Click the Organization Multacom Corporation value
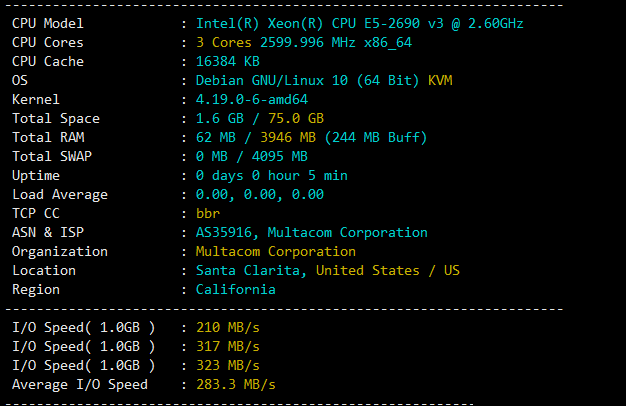Image resolution: width=626 pixels, height=406 pixels. coord(275,251)
